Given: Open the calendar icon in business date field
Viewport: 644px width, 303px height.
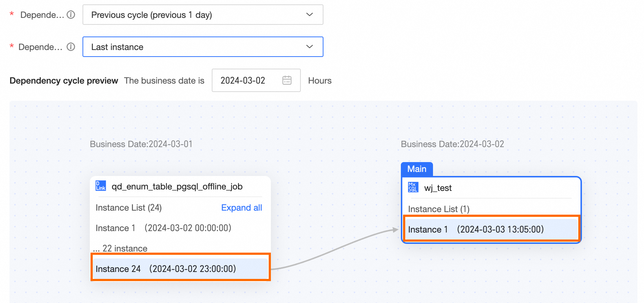Looking at the screenshot, I should click(287, 80).
